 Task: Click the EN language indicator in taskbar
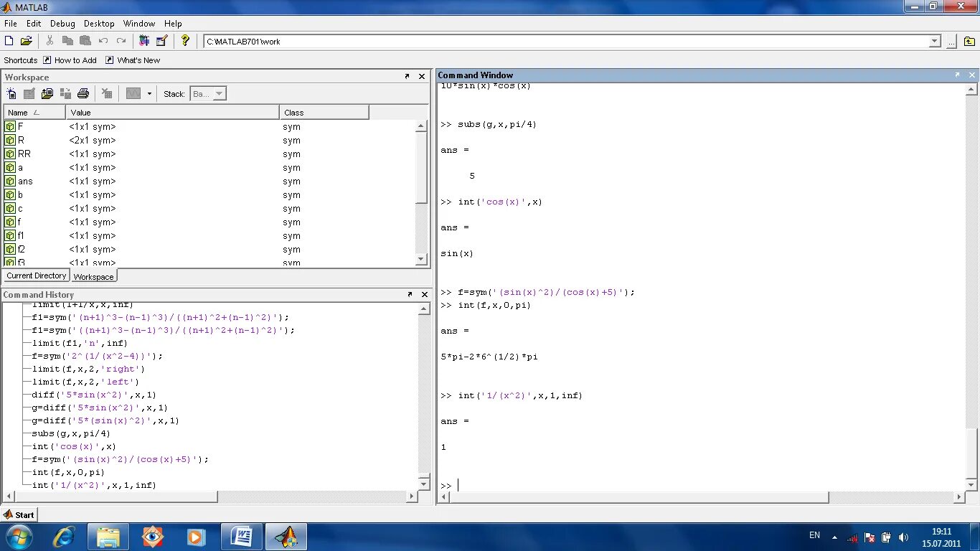pyautogui.click(x=814, y=535)
